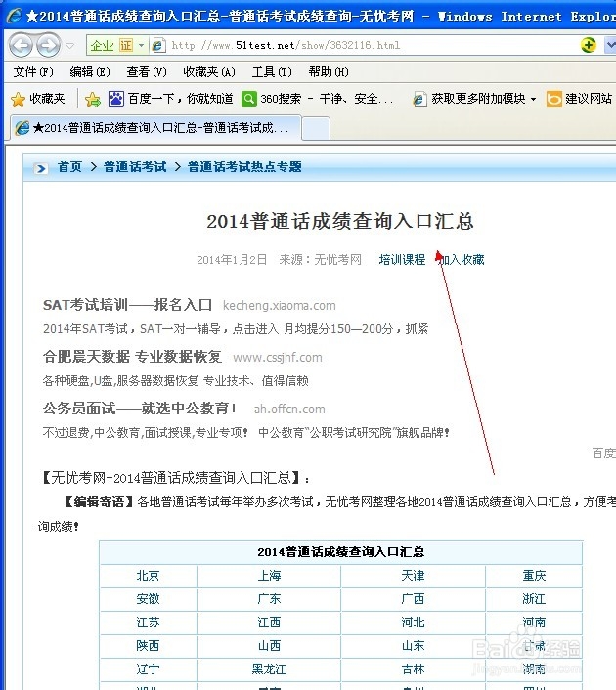Image resolution: width=616 pixels, height=690 pixels.
Task: Go to 首页 breadcrumb link
Action: tap(69, 167)
